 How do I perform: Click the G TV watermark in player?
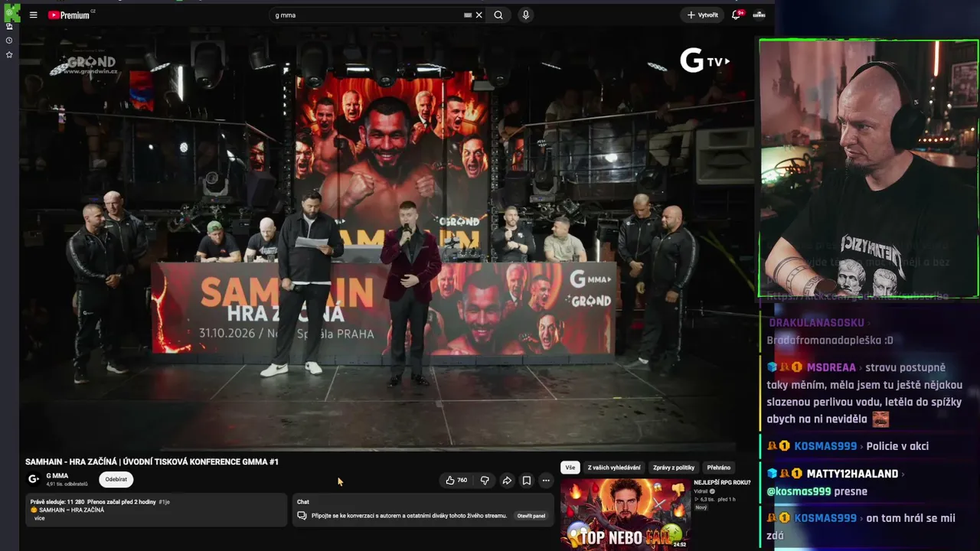click(x=704, y=60)
